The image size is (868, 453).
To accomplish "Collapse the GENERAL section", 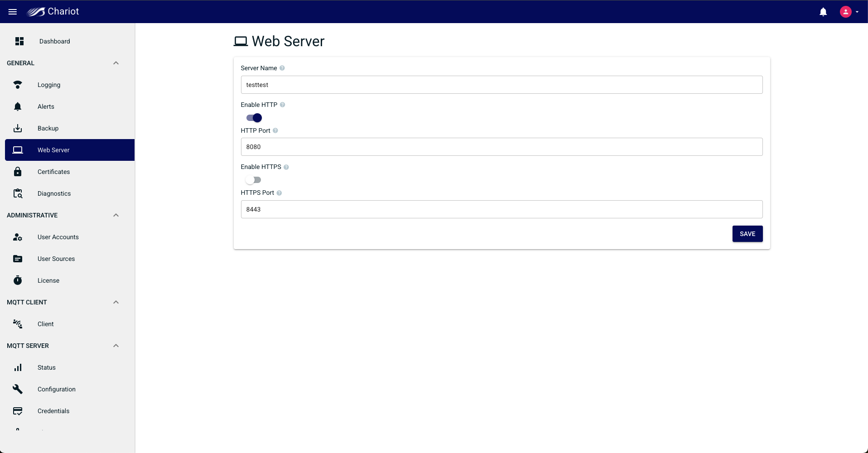I will 116,63.
